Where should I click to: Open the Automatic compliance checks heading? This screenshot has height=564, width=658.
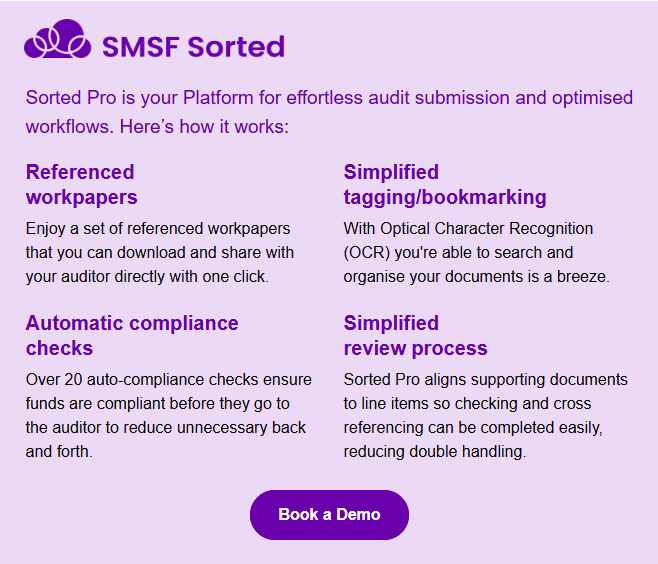click(x=132, y=336)
